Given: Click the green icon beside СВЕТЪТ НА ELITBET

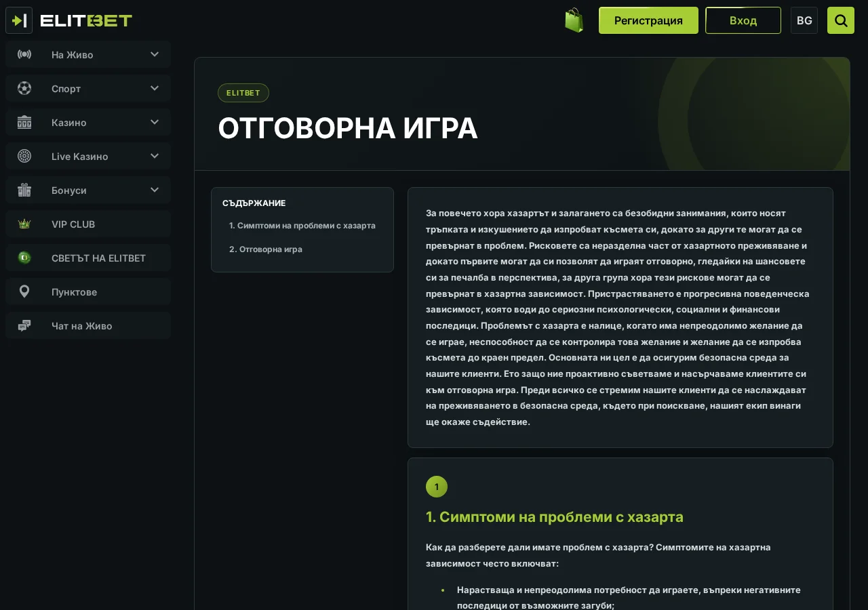Looking at the screenshot, I should click(24, 258).
